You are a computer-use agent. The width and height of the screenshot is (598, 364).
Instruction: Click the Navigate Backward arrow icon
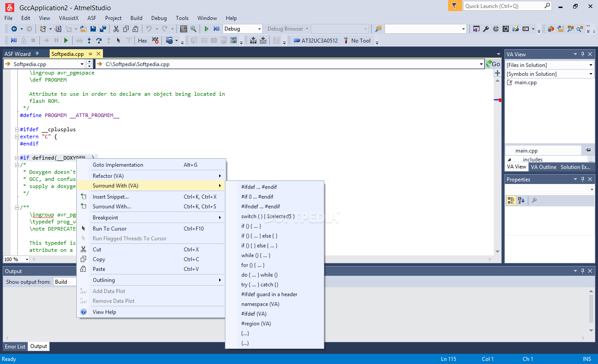pyautogui.click(x=14, y=29)
